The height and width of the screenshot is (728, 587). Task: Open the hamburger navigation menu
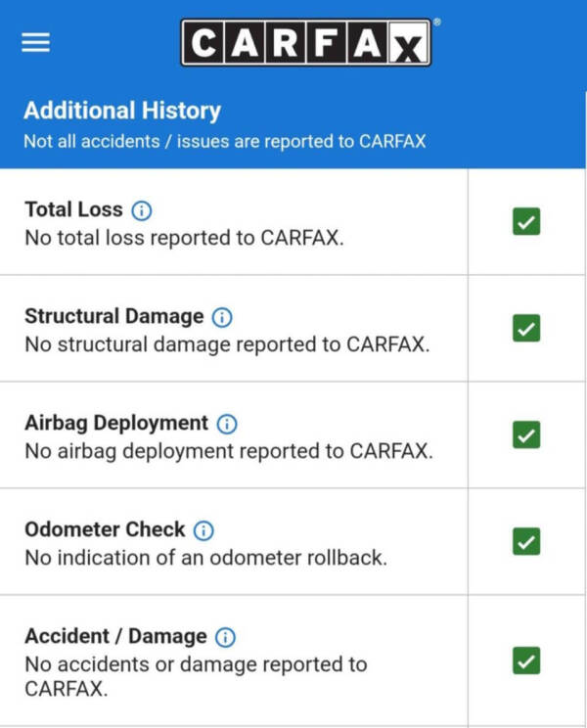35,43
